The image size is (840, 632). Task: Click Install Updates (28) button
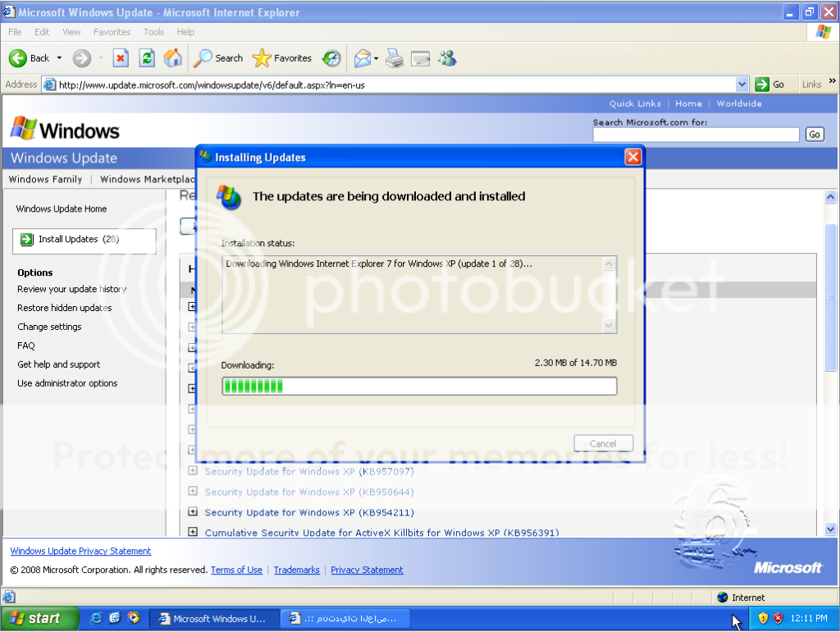tap(84, 240)
